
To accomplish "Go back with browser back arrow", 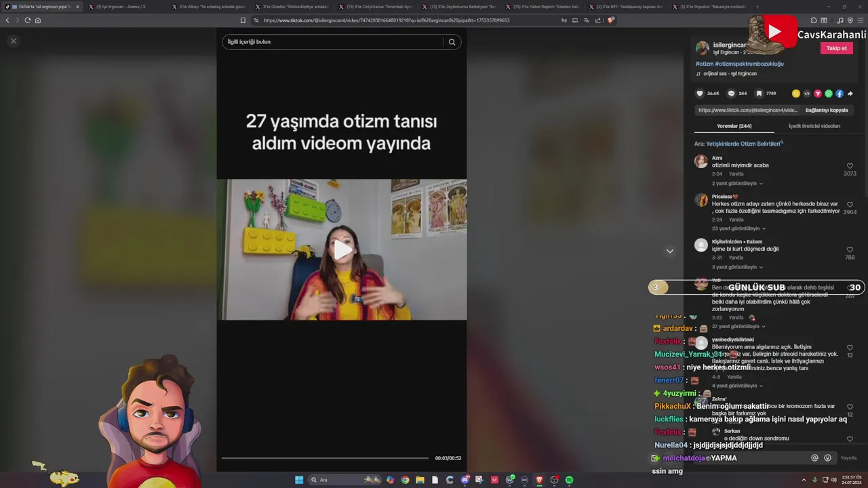I will coord(7,20).
